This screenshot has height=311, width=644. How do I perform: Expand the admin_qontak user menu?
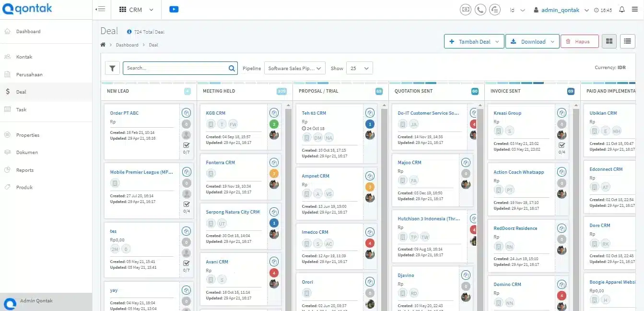click(561, 10)
